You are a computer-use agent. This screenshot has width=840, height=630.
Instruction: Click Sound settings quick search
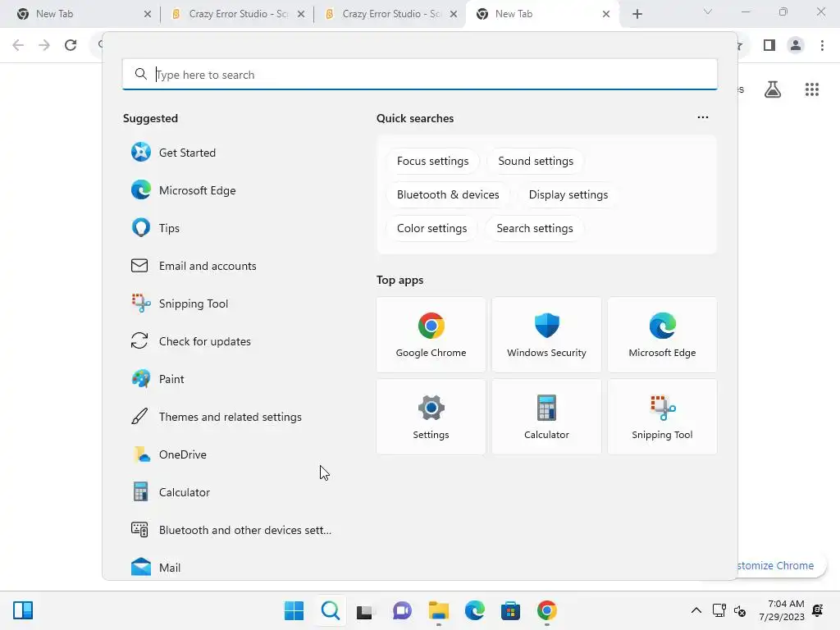[x=535, y=162]
